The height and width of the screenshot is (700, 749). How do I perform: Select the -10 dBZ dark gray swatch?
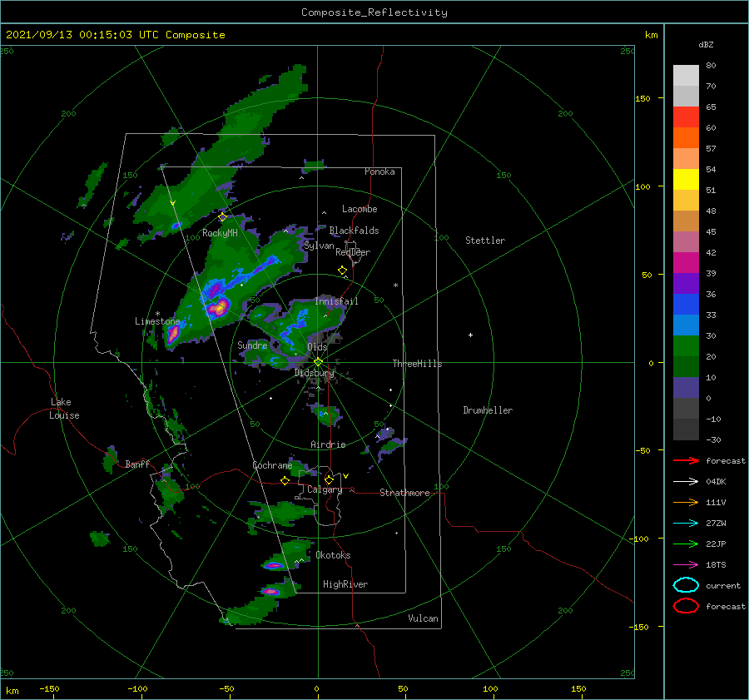686,429
